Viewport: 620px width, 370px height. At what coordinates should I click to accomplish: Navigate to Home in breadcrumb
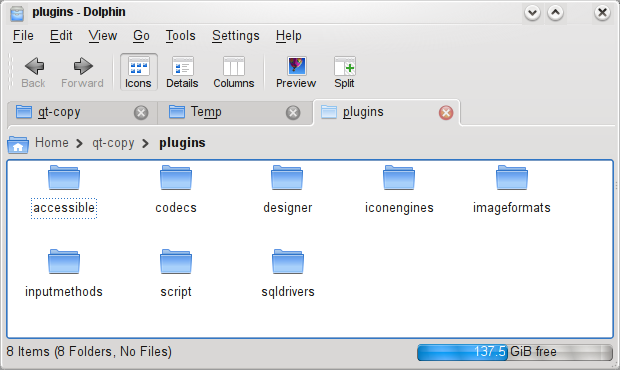[x=51, y=143]
